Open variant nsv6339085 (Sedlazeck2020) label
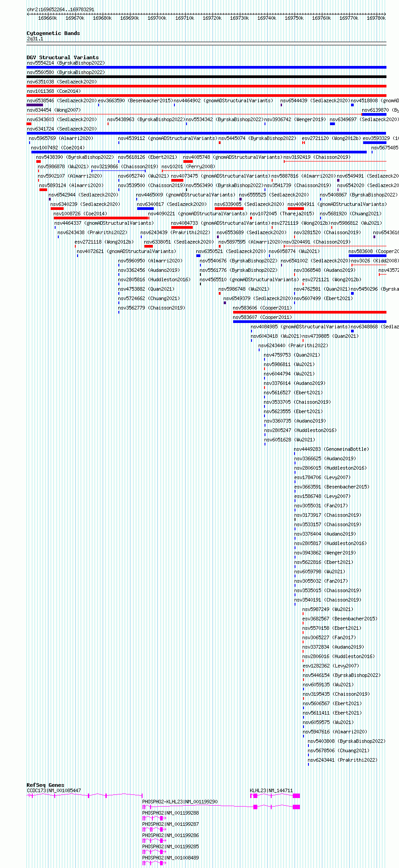The image size is (399, 868). pos(249,204)
